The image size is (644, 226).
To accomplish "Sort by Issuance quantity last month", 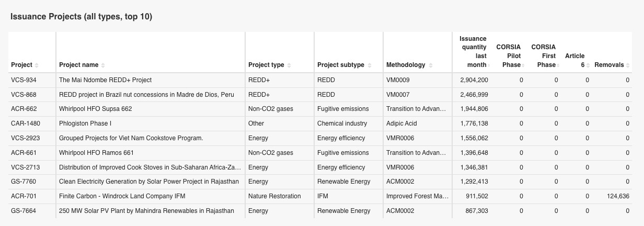I will pos(490,65).
